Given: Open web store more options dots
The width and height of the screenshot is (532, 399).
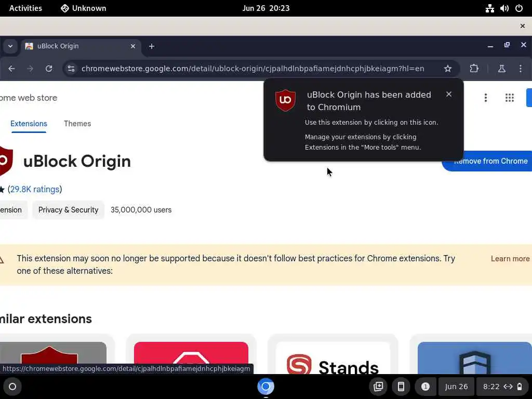Looking at the screenshot, I should click(486, 98).
